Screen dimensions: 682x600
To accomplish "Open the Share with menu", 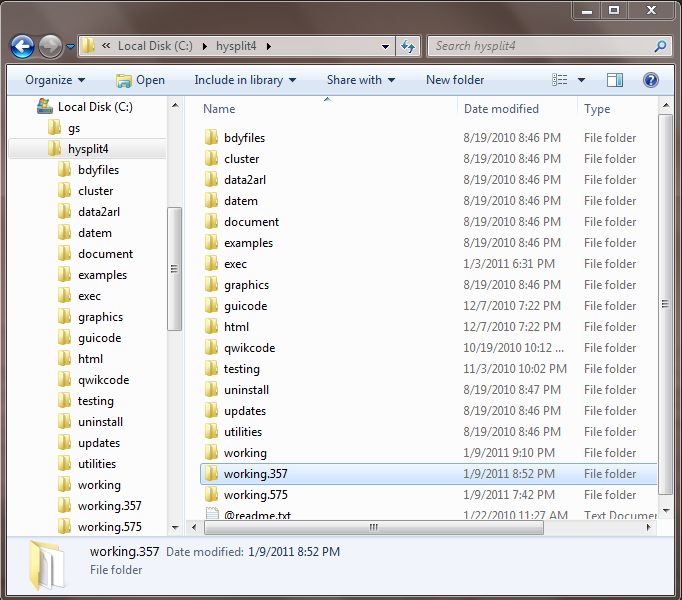I will click(x=361, y=80).
